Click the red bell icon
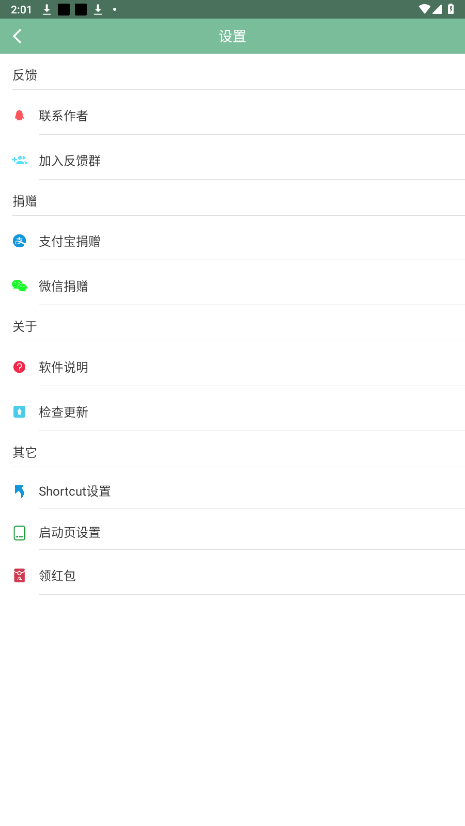 [19, 115]
